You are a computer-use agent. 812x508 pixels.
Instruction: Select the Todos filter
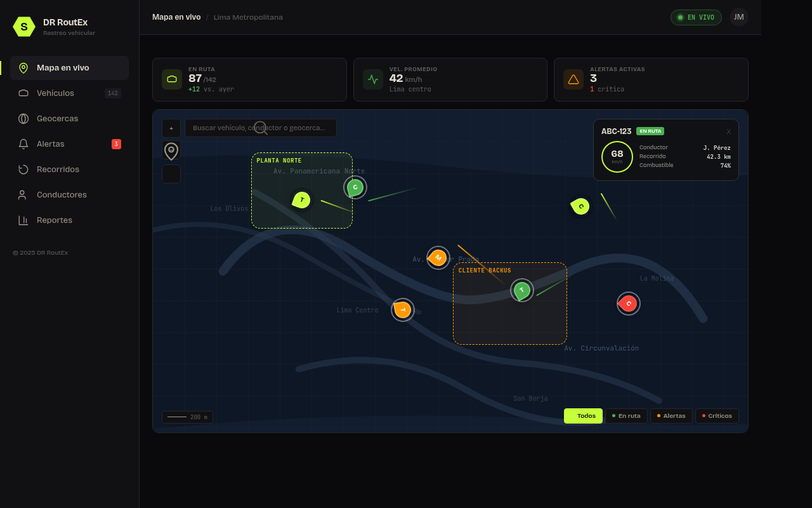[x=583, y=416]
